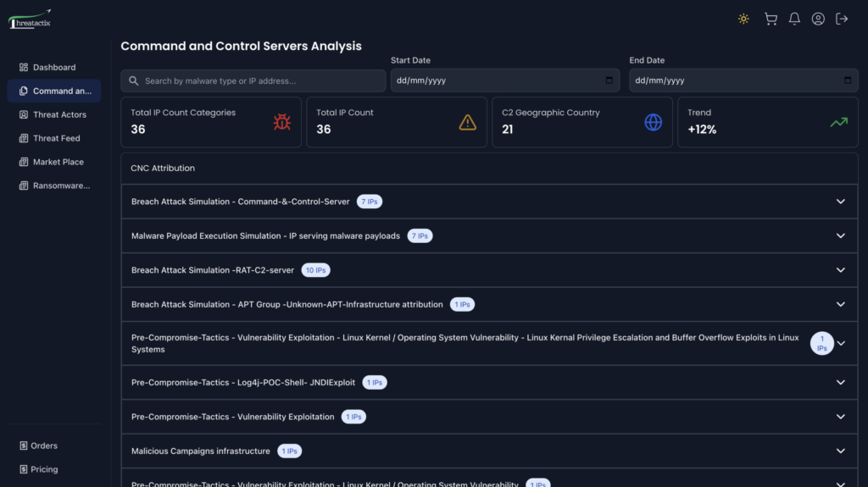Open the Orders link in the sidebar
The image size is (868, 487).
[44, 445]
